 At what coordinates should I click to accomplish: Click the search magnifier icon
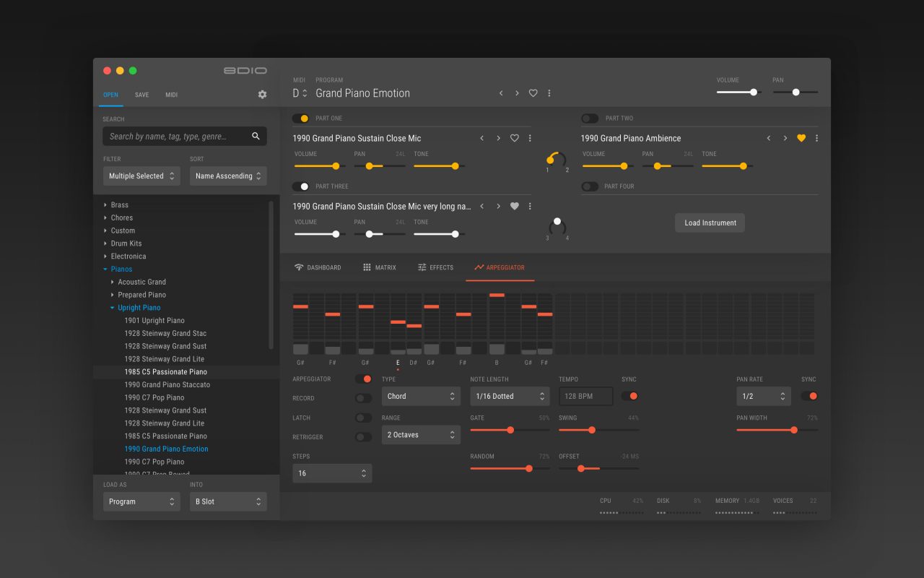point(256,136)
